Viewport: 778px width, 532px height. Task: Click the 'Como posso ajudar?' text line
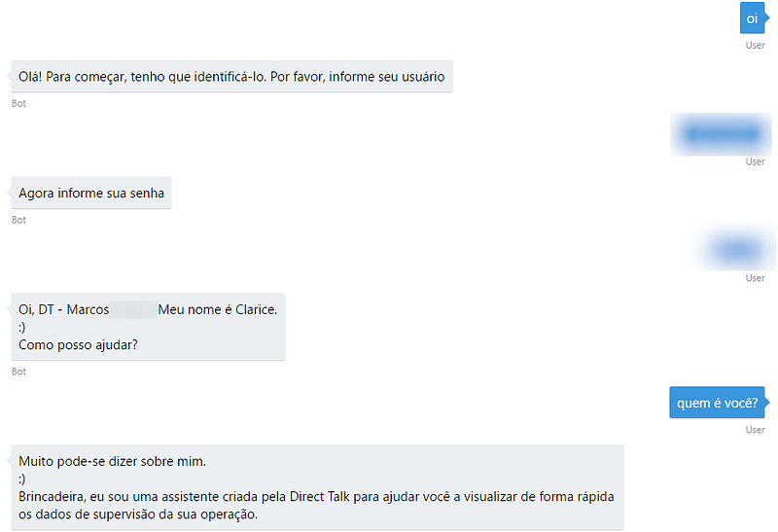(78, 345)
